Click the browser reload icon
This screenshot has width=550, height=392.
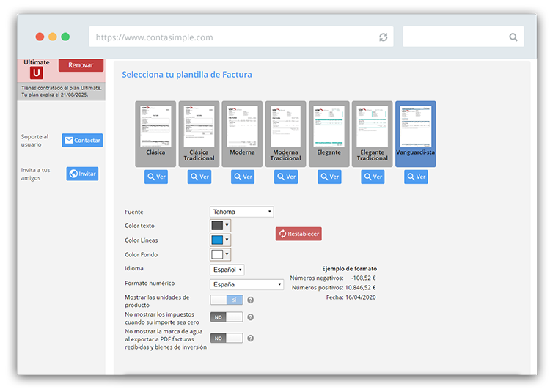[383, 37]
